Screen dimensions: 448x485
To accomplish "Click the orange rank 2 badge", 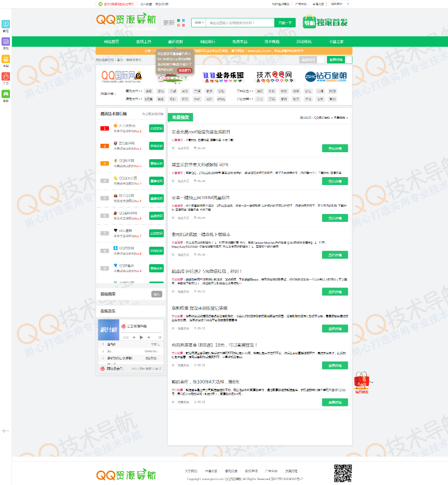I will click(x=105, y=146).
